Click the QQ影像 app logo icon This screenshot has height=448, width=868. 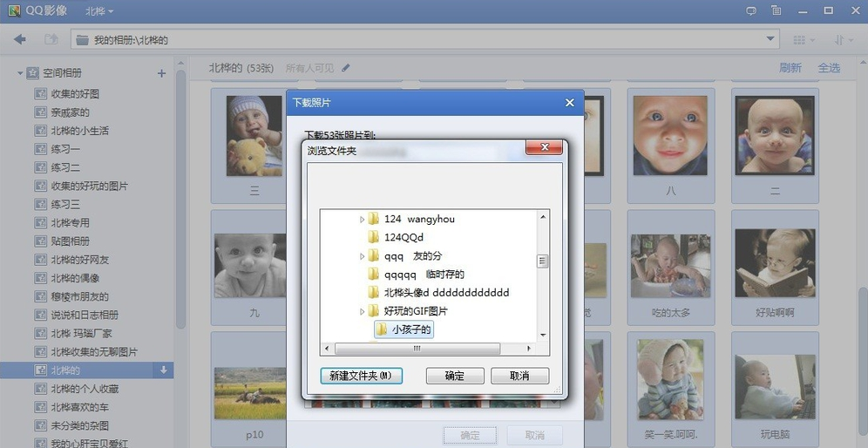(14, 10)
